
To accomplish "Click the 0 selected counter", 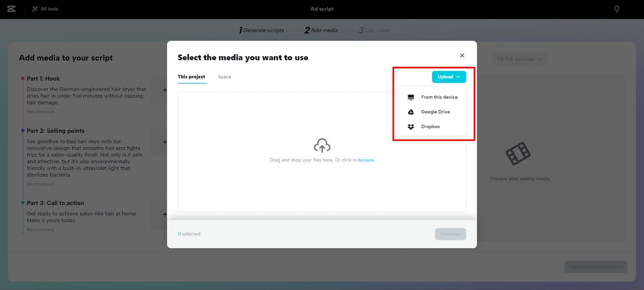I will (189, 234).
